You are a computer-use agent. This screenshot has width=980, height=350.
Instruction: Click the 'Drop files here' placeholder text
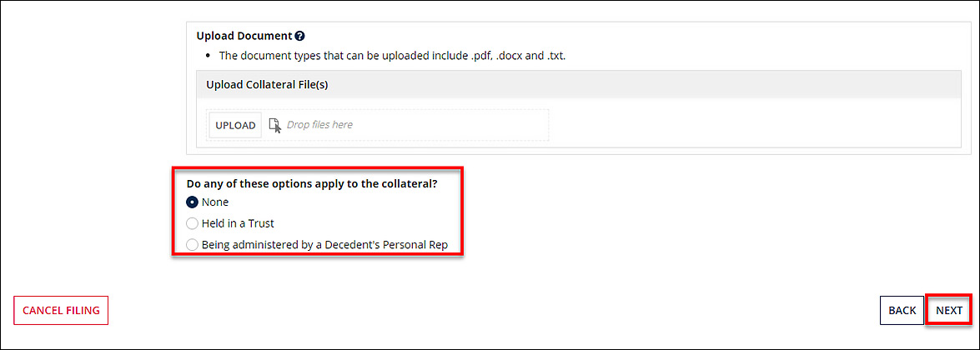(319, 125)
